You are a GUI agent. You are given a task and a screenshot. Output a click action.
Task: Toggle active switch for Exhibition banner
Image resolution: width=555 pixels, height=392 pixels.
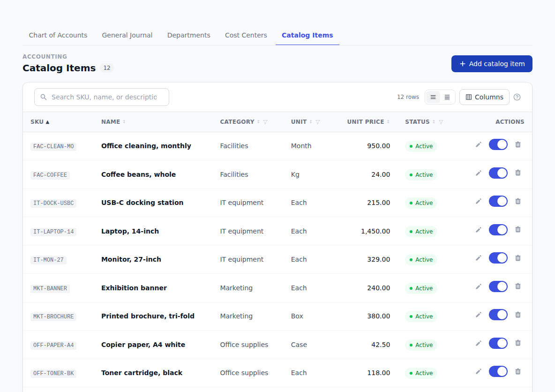tap(498, 286)
